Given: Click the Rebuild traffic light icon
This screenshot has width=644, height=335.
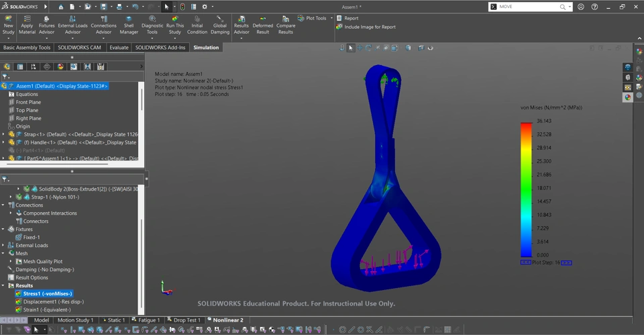Looking at the screenshot, I should point(182,7).
